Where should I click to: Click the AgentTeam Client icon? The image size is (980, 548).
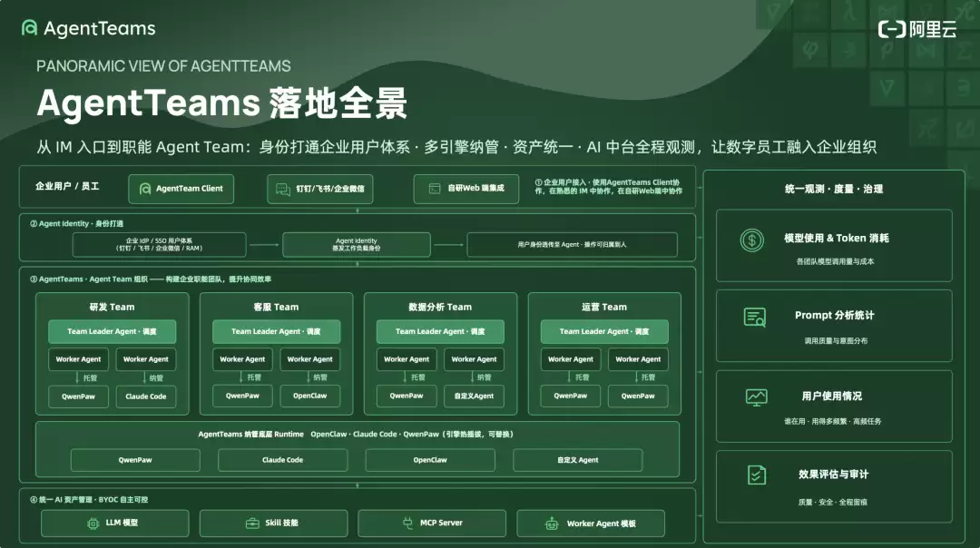[x=145, y=189]
